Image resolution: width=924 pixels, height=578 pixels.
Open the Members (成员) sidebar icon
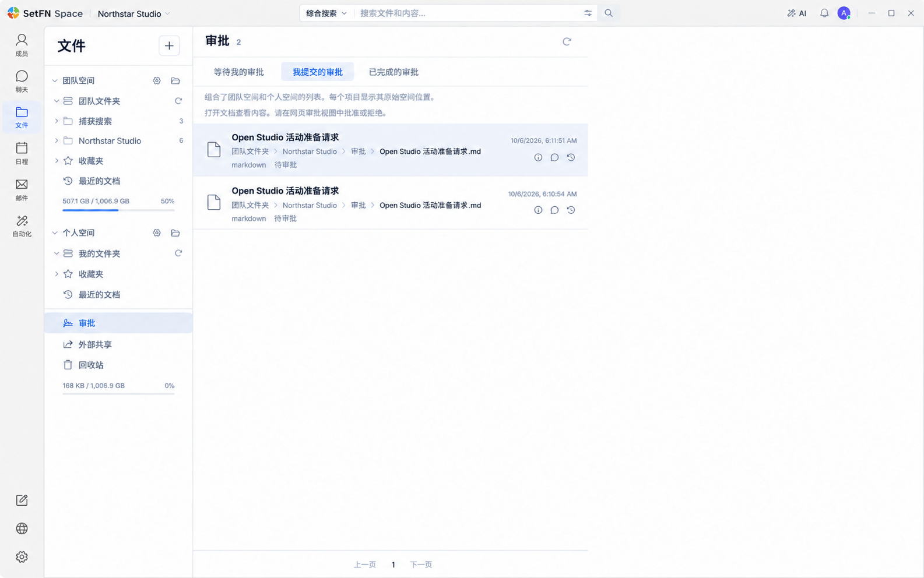pos(22,45)
